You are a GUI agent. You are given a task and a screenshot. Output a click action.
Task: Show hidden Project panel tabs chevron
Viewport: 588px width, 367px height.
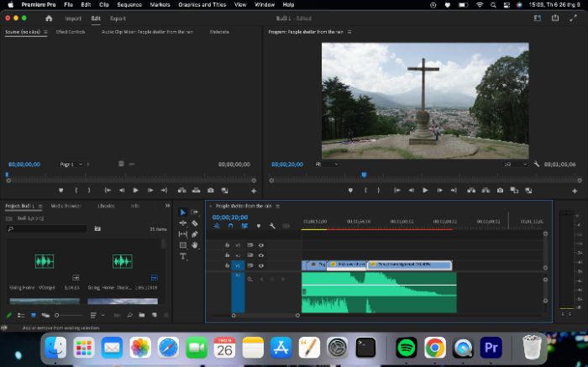click(x=168, y=206)
